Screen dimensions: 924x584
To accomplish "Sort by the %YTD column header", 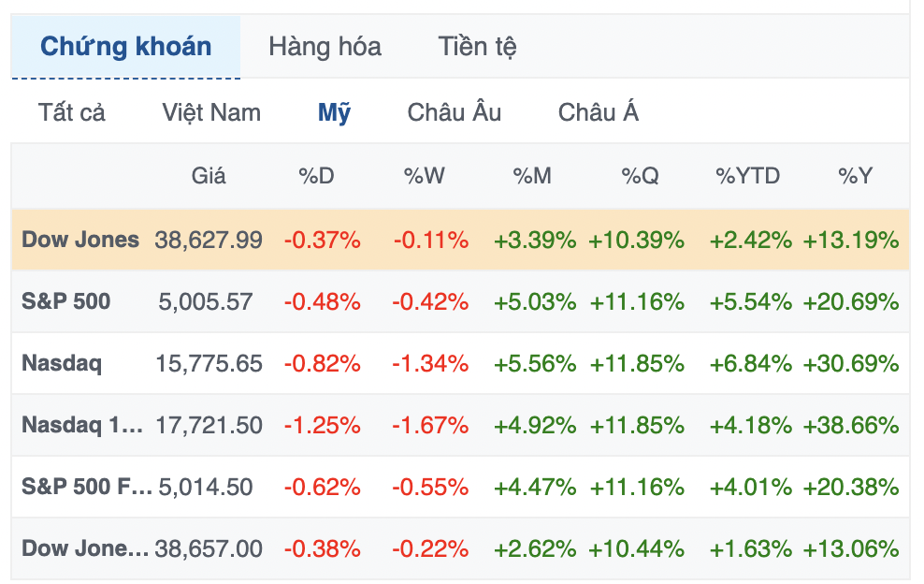I will 747,175.
